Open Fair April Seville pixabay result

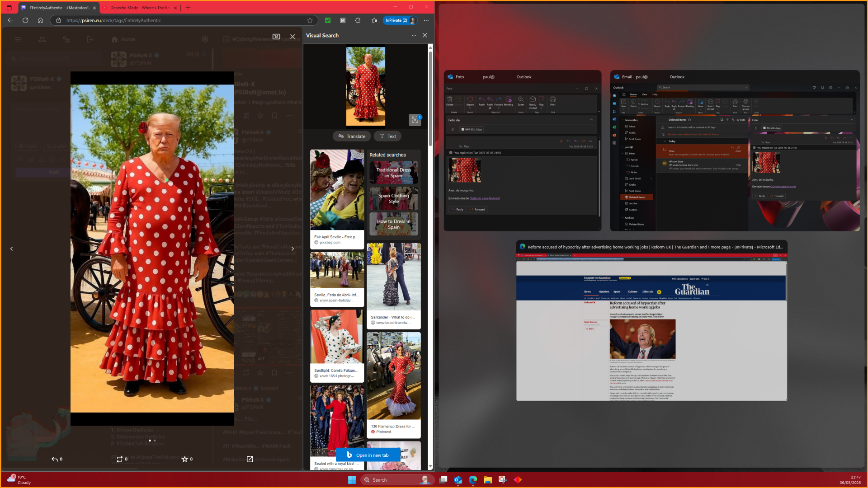(337, 199)
